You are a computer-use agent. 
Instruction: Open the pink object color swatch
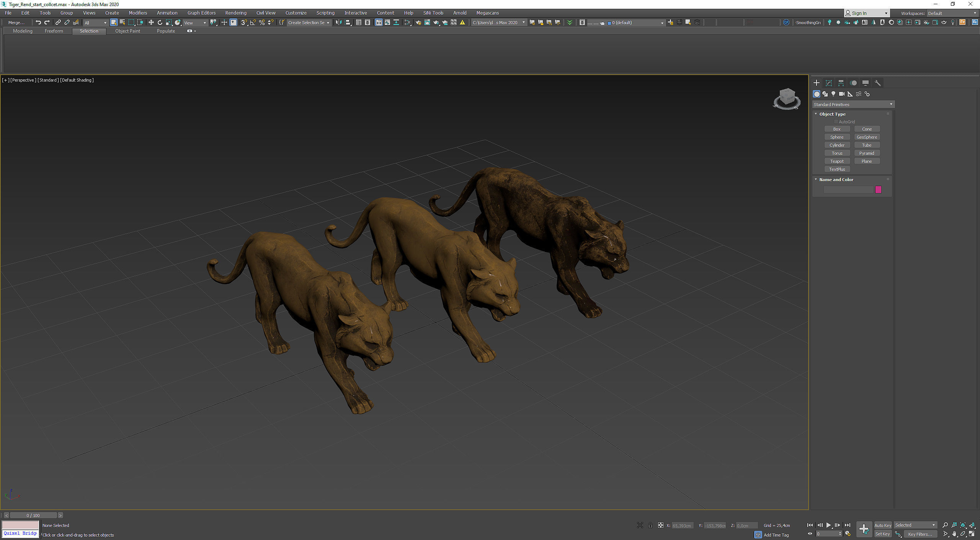878,190
